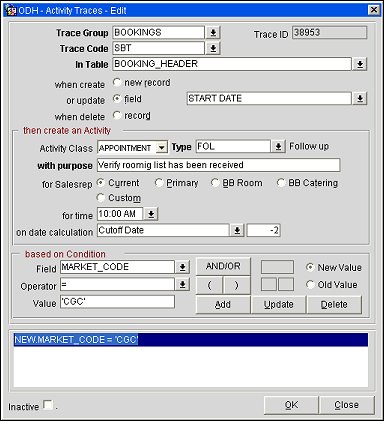Click the Add condition button
This screenshot has width=384, height=421.
(x=223, y=305)
